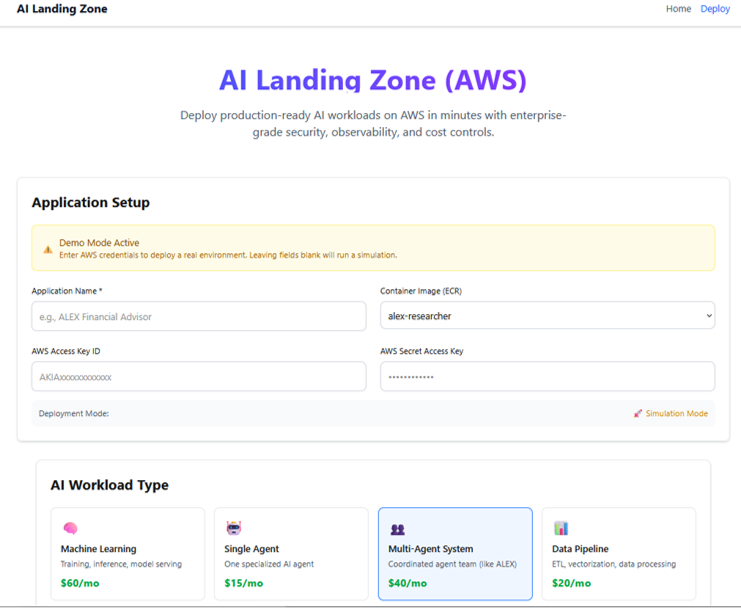
Task: Click the Data Pipeline chart icon
Action: (561, 528)
